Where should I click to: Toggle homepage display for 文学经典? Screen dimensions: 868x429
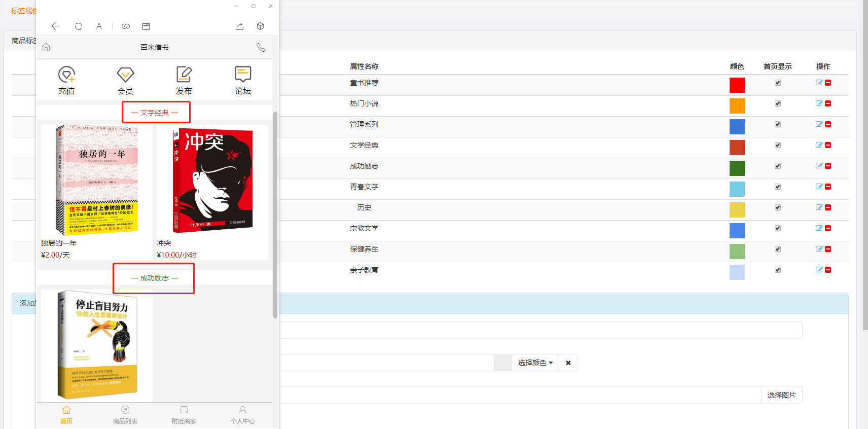(778, 145)
